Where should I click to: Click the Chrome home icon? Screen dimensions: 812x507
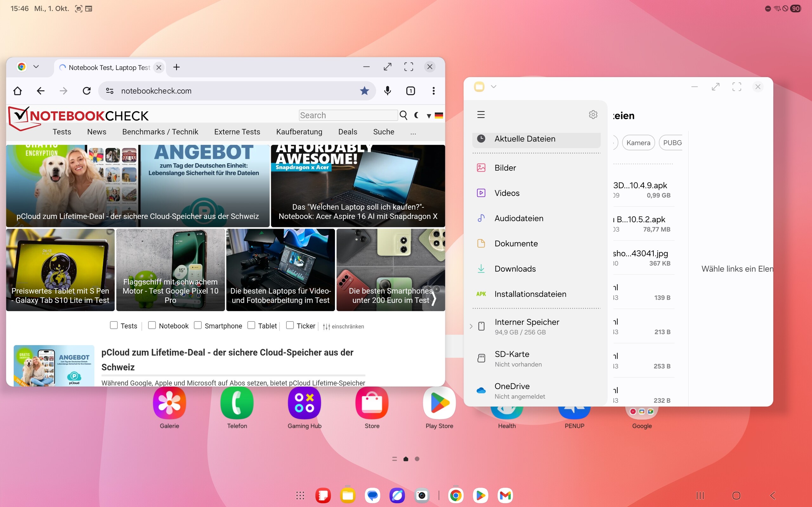coord(17,91)
